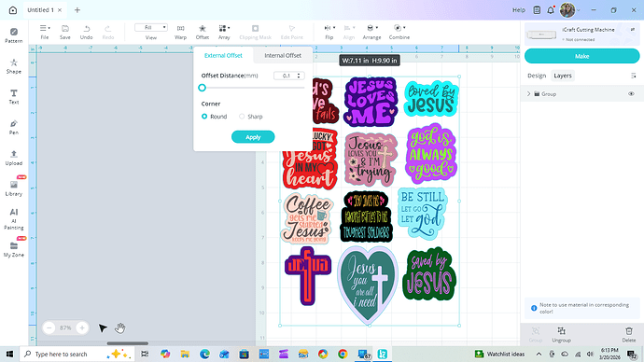
Task: Open the clipboard list icon near Help
Action: (537, 10)
